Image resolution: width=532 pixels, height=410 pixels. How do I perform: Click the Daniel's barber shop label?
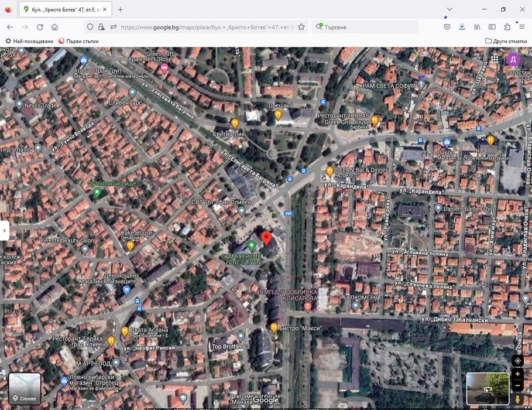click(469, 209)
